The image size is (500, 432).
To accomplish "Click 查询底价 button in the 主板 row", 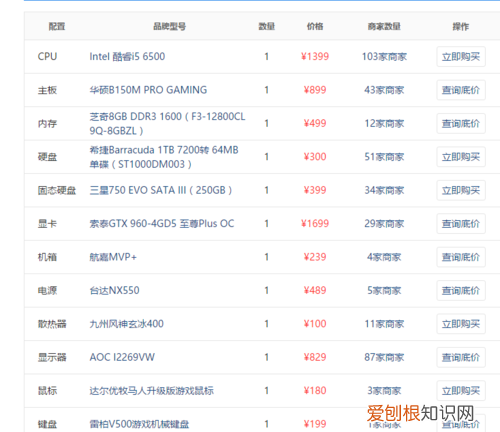I will [x=461, y=90].
